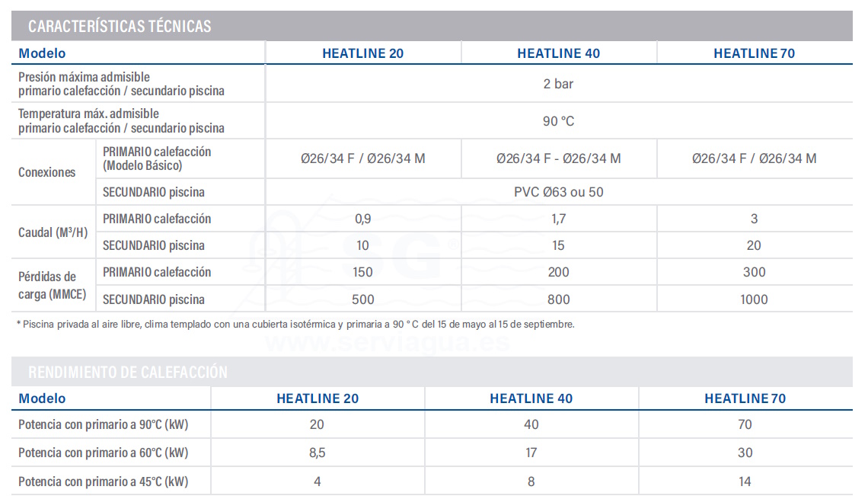Open the www.serviaqua.es watermark link
868x496 pixels.
pos(387,343)
